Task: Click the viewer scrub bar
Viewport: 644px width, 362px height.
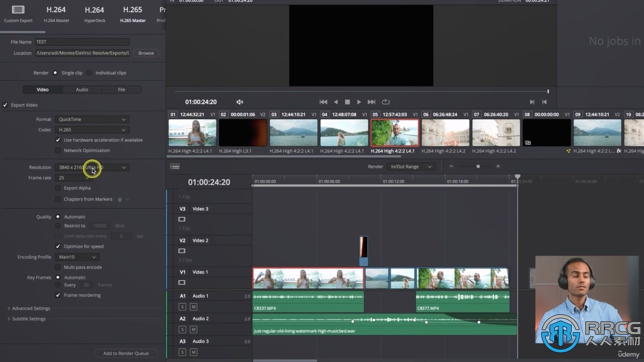Action: [361, 92]
